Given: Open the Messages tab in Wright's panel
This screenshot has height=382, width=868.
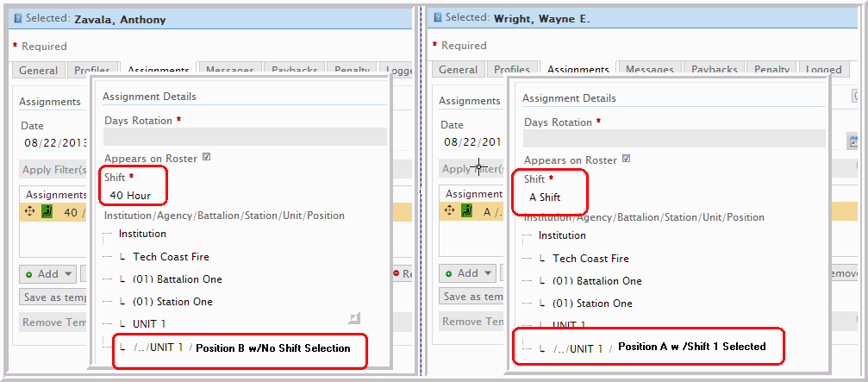Looking at the screenshot, I should (x=649, y=70).
